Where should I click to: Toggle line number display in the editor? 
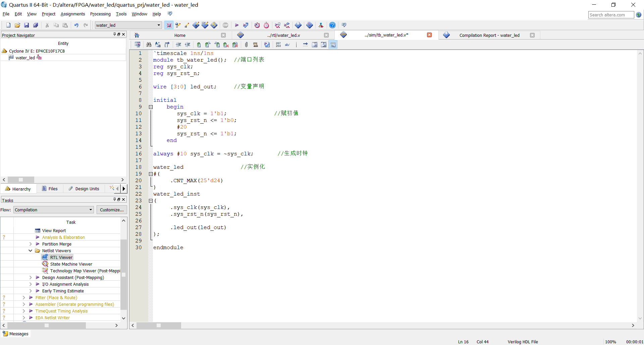[x=278, y=45]
